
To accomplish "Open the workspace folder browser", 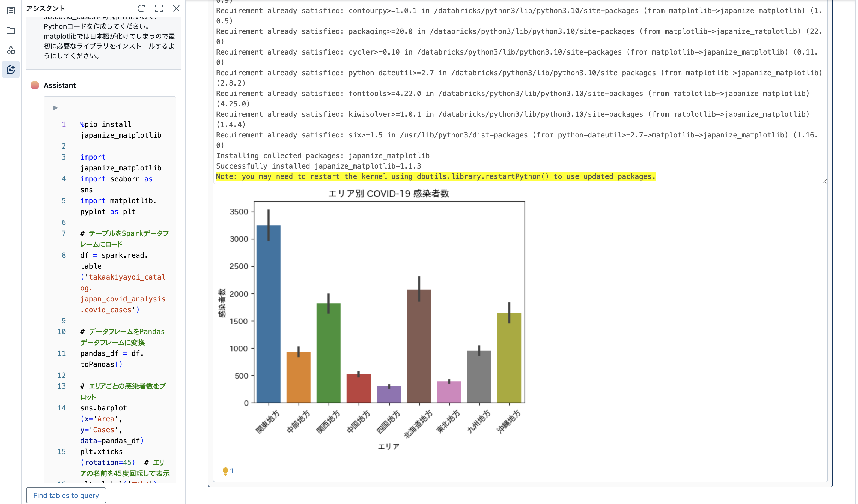I will pos(11,31).
